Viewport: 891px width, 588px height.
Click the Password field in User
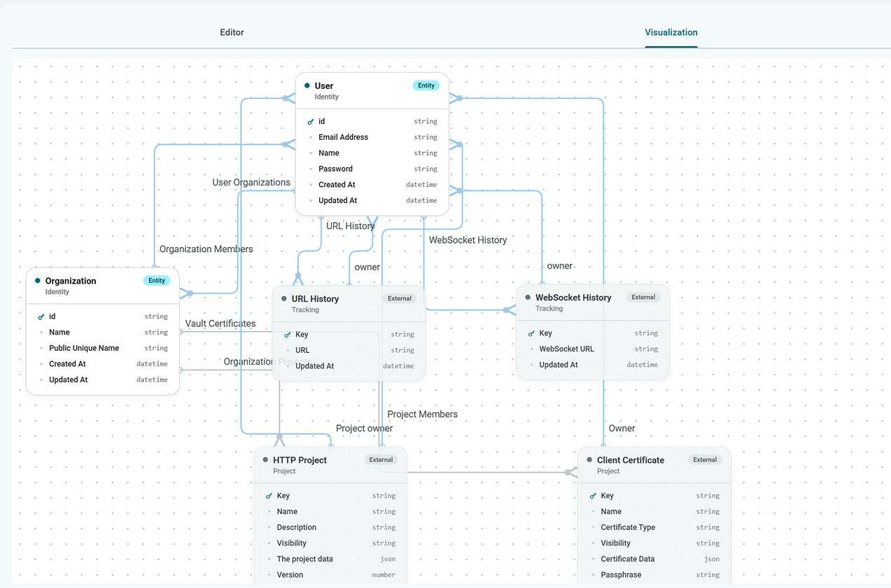(372, 169)
